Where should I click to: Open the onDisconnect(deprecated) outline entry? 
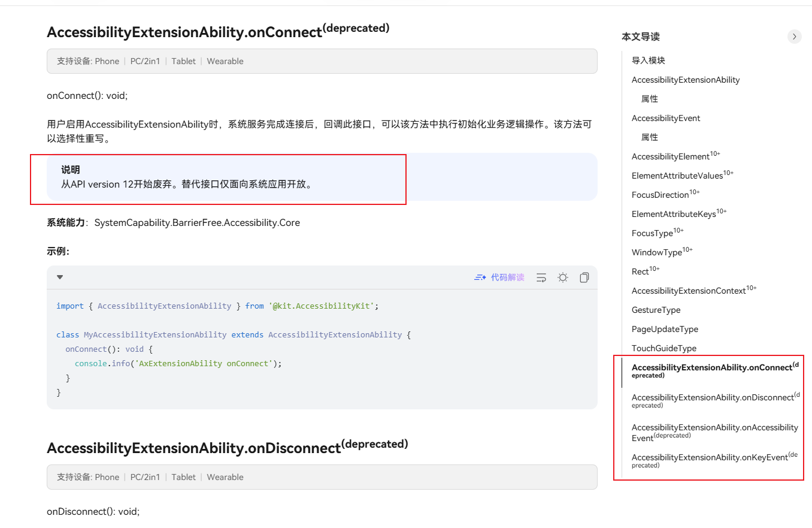click(x=716, y=400)
